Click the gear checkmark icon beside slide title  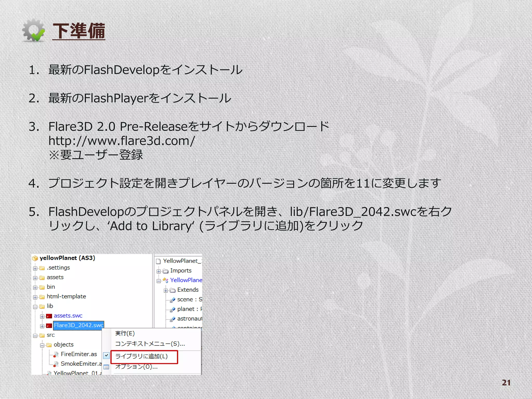34,30
